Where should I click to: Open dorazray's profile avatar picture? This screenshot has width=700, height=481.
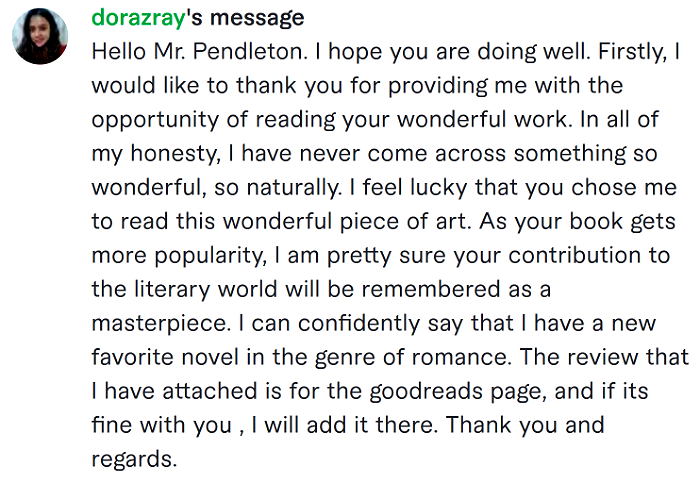point(40,36)
